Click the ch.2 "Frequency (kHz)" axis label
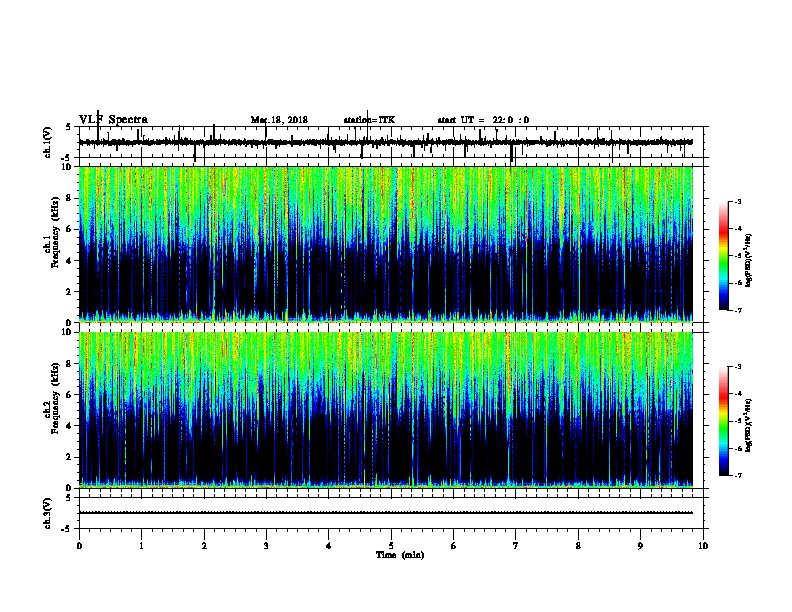The height and width of the screenshot is (612, 792). coord(56,398)
